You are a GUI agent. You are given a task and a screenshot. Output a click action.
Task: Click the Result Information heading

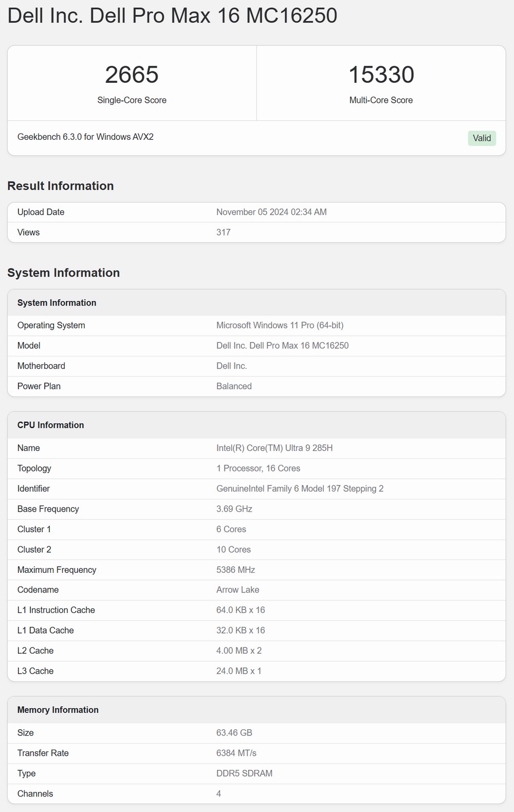[61, 186]
